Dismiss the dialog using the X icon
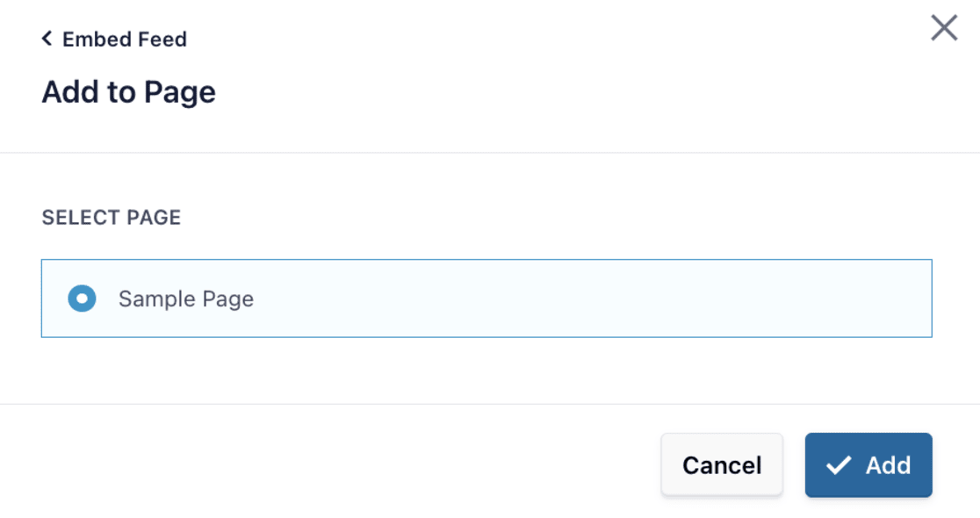This screenshot has width=980, height=518. point(944,28)
